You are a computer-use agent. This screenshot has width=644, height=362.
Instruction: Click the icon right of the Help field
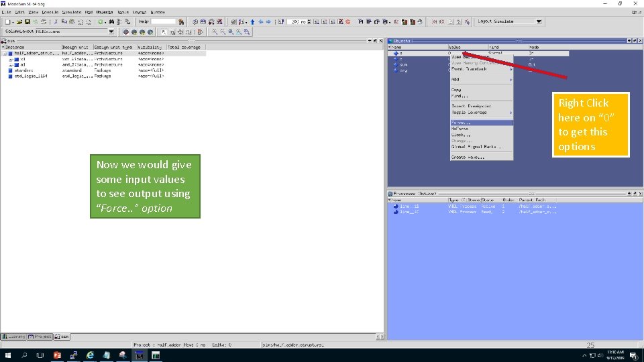[x=181, y=21]
